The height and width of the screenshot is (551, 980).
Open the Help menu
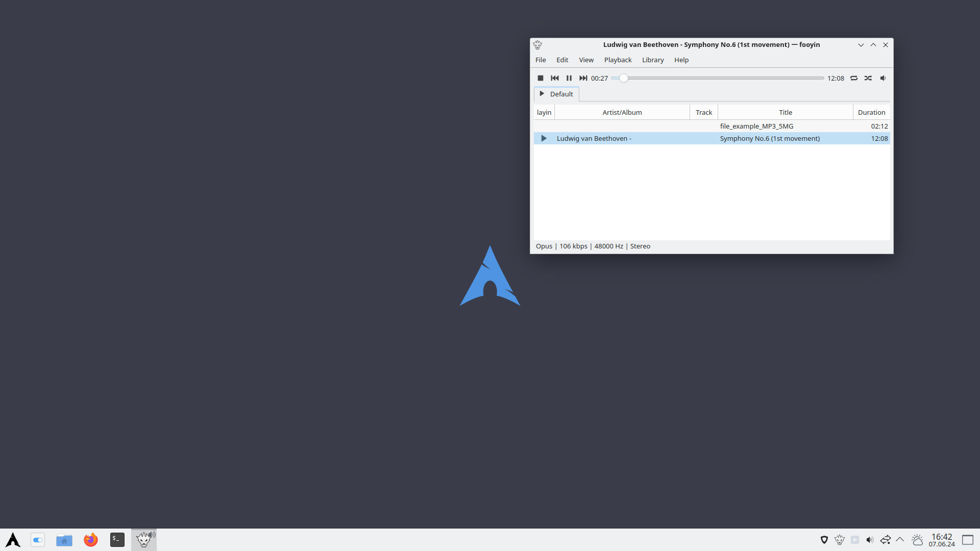click(681, 60)
